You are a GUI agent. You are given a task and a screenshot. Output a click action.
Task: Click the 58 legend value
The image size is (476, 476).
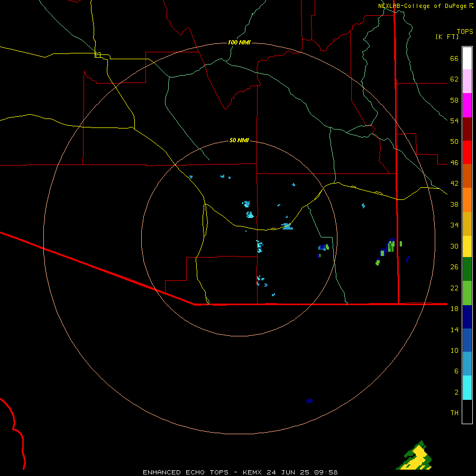454,100
